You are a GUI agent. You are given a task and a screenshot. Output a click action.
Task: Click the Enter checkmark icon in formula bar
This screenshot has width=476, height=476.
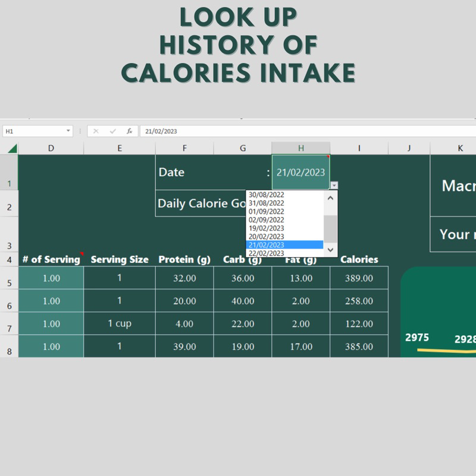[x=112, y=131]
